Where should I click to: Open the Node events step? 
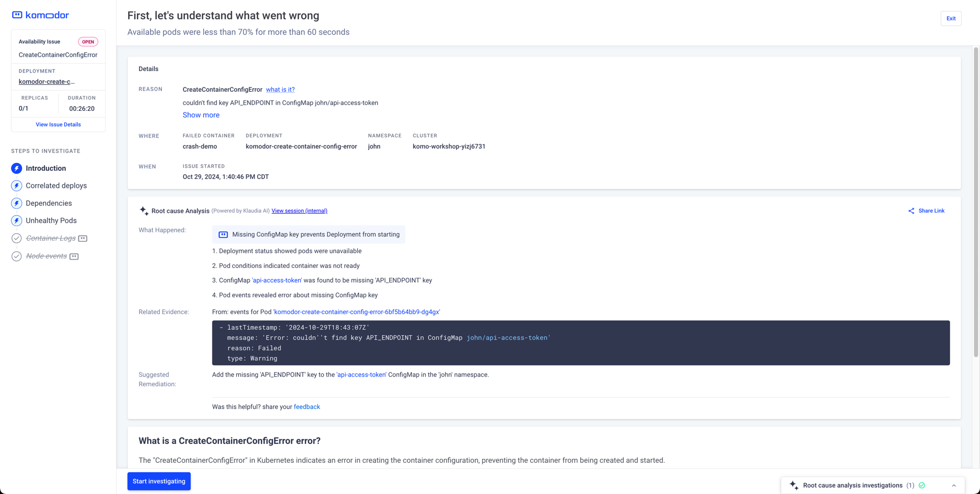tap(46, 256)
